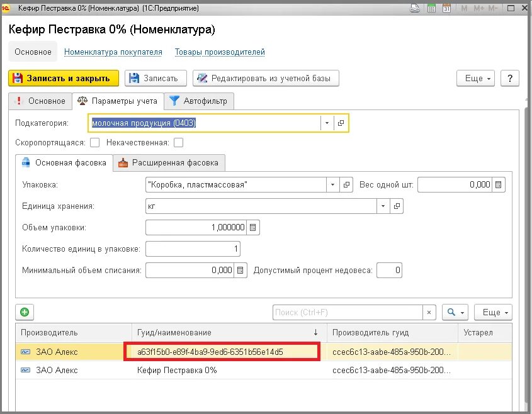Click the print icon in title bar
The image size is (532, 414).
[x=415, y=8]
